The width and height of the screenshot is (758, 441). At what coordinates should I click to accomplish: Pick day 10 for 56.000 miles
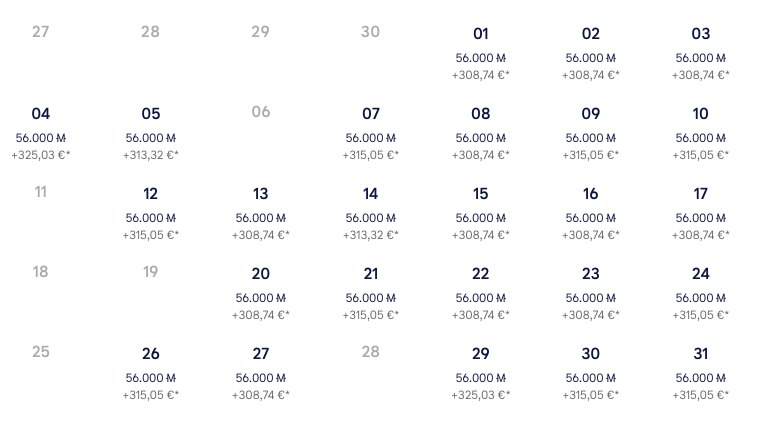tap(701, 133)
